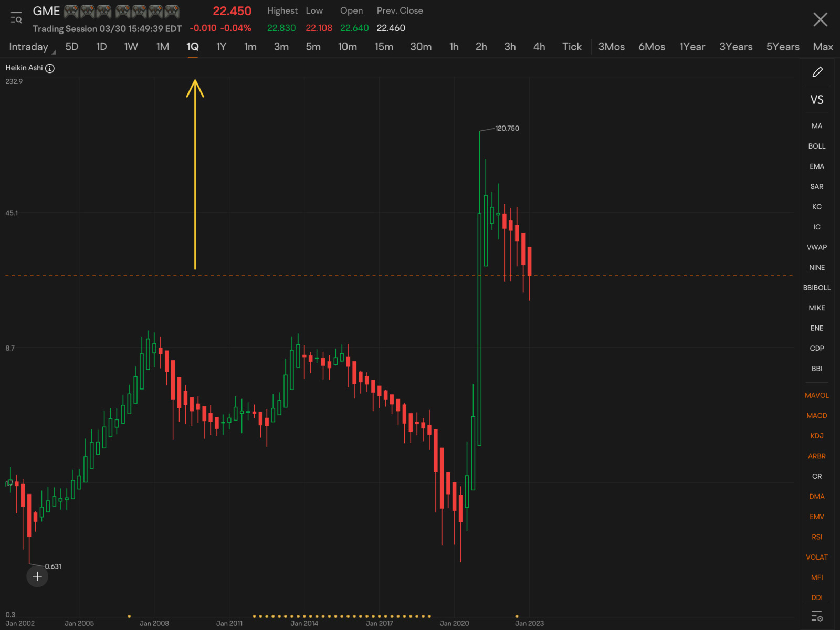Open the stock search list icon
This screenshot has height=630, width=840.
pos(16,18)
